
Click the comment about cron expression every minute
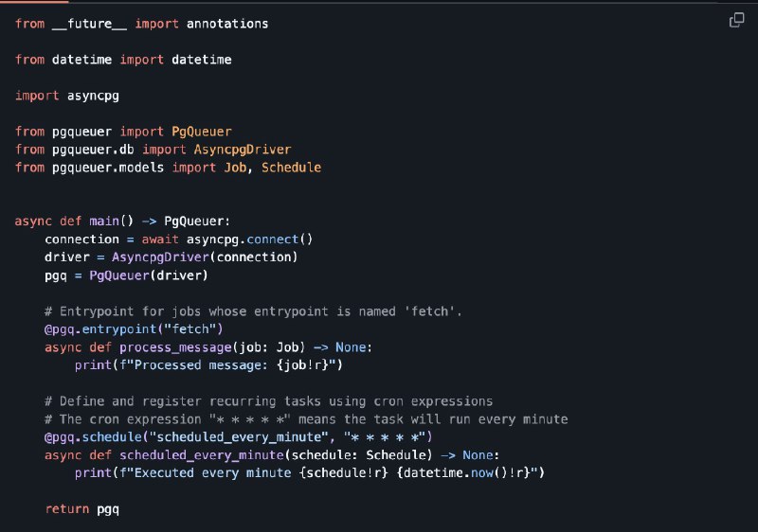pos(306,419)
